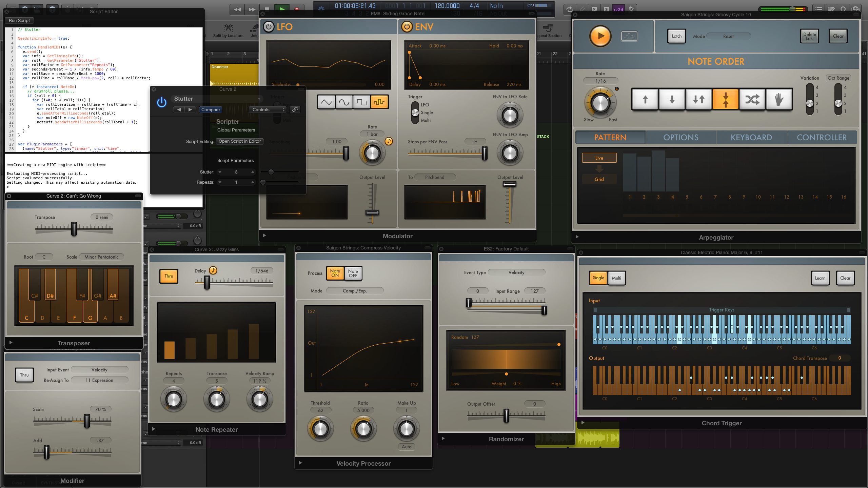868x488 pixels.
Task: Select the hand (as-played) note order icon
Action: click(779, 99)
